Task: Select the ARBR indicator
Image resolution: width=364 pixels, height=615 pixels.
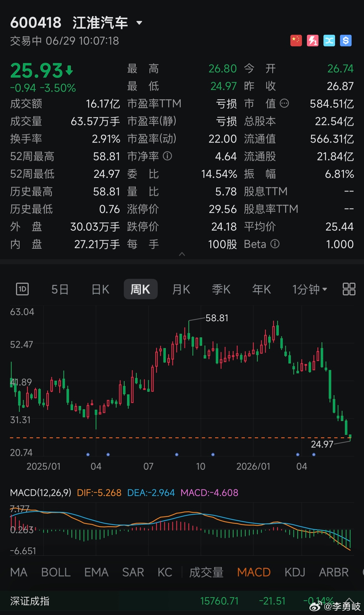Action: click(x=334, y=573)
